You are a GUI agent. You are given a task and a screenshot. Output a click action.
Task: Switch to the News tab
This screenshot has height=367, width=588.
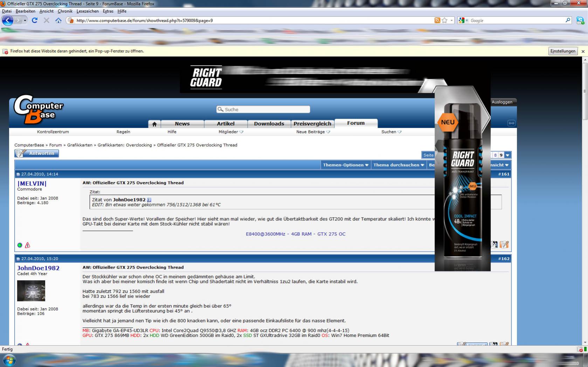pos(182,124)
